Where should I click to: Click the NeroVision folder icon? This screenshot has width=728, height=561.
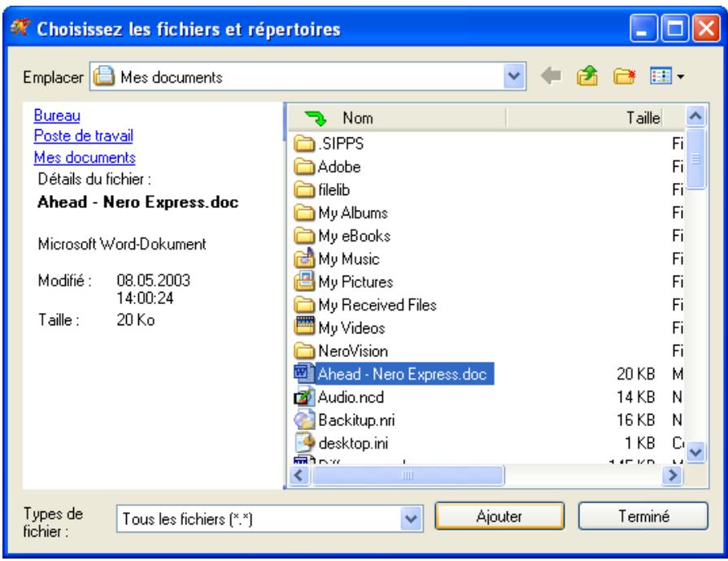click(304, 351)
